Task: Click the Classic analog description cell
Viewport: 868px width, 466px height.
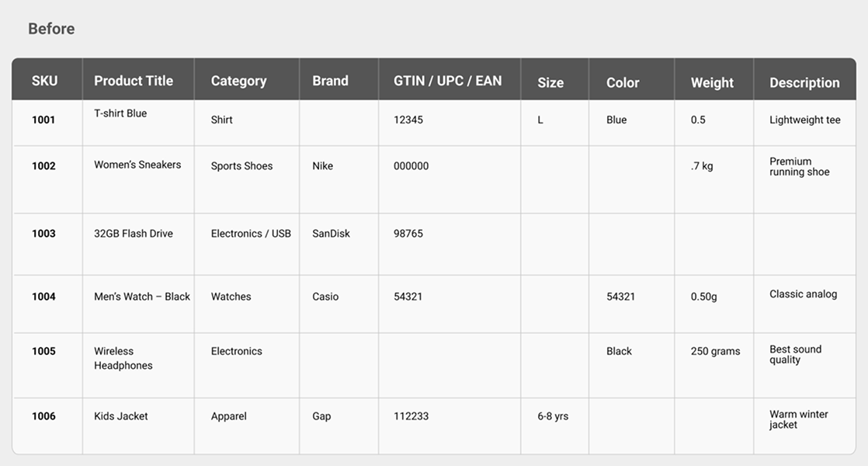Action: (803, 294)
